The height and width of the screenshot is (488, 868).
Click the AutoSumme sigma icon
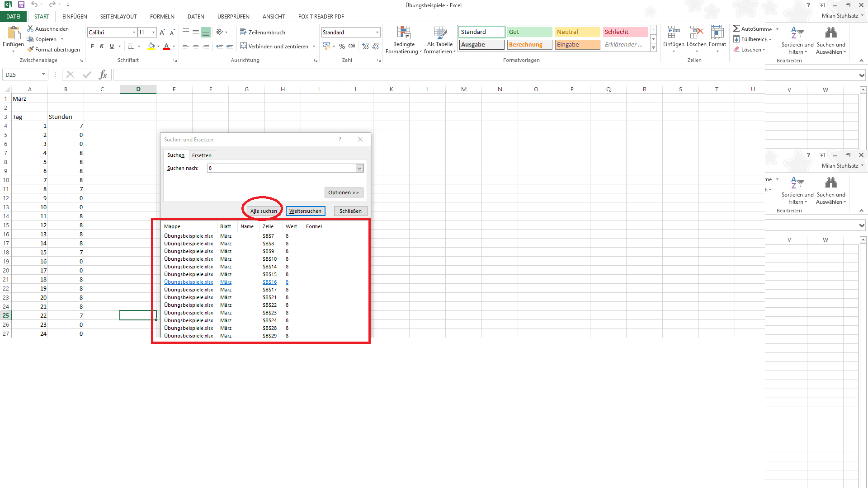click(x=736, y=28)
